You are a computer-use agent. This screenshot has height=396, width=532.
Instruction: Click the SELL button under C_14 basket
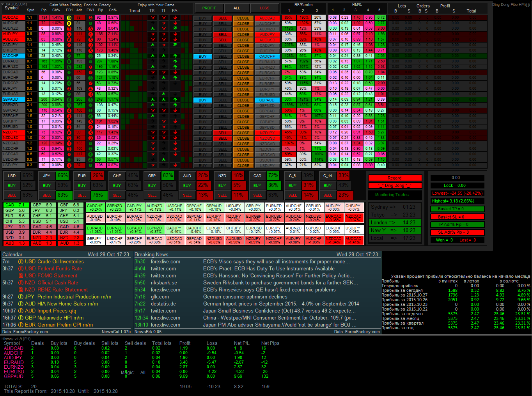tap(328, 195)
